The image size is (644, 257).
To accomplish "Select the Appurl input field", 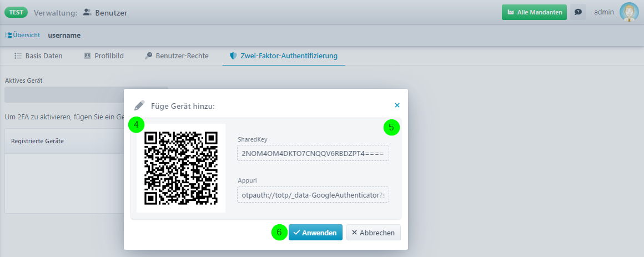I will (313, 195).
